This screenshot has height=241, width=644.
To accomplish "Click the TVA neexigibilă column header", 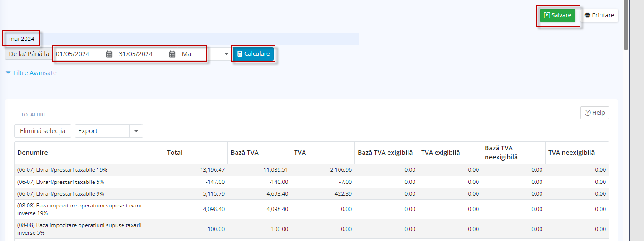I will coord(571,153).
